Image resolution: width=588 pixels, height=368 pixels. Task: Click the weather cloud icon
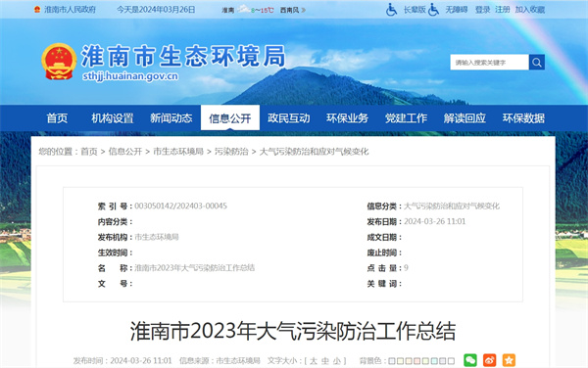click(244, 9)
